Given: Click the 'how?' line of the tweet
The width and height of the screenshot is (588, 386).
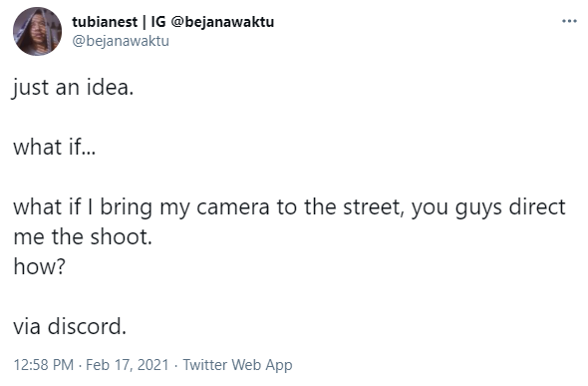Looking at the screenshot, I should (40, 266).
